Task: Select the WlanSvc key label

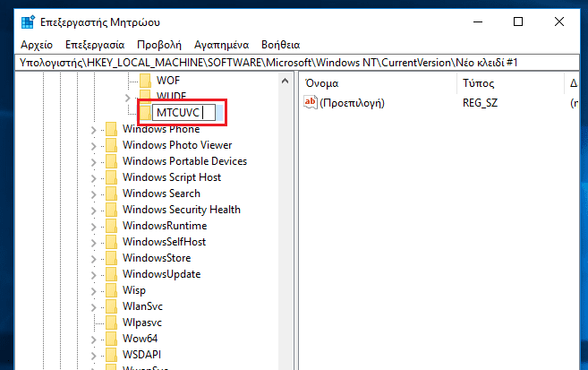Action: pyautogui.click(x=142, y=306)
